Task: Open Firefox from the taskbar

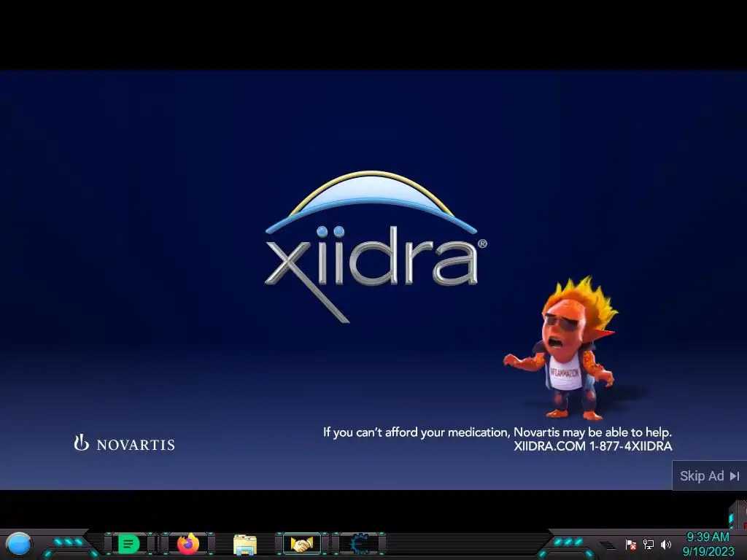Action: (x=188, y=544)
